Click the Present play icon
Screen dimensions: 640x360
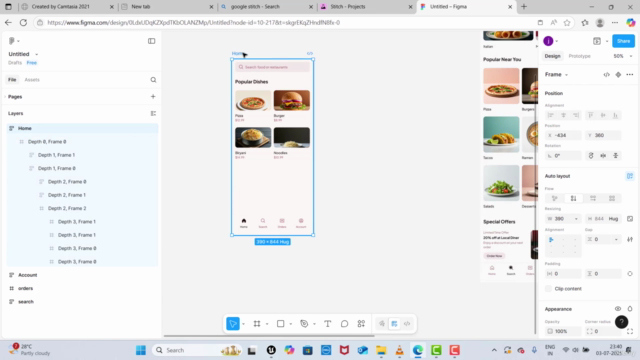597,41
